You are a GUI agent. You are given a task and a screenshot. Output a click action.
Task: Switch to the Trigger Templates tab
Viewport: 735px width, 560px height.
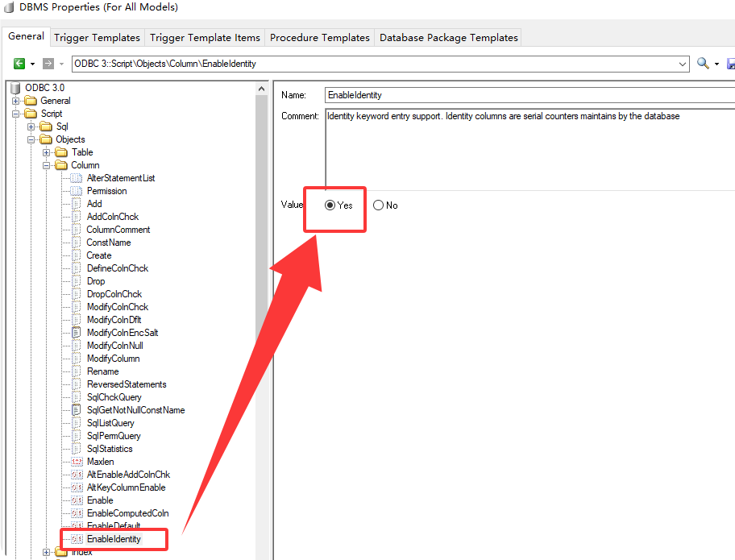[x=97, y=38]
